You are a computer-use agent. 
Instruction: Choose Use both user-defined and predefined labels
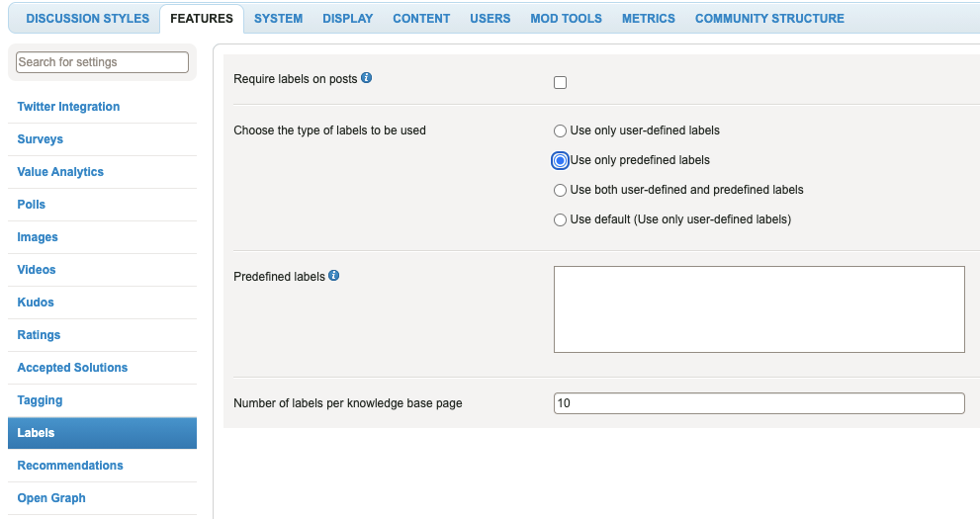(x=560, y=190)
